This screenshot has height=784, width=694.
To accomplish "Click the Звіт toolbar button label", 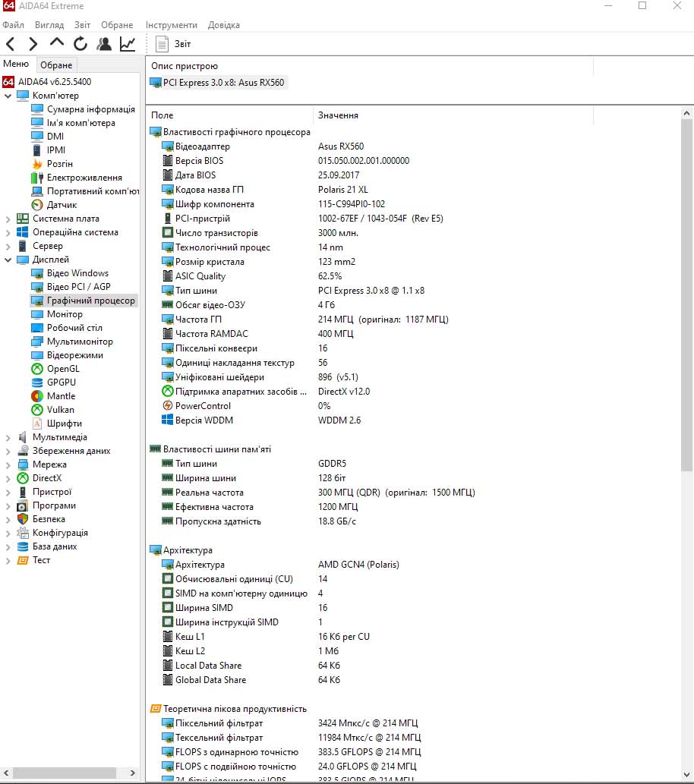I will click(182, 44).
